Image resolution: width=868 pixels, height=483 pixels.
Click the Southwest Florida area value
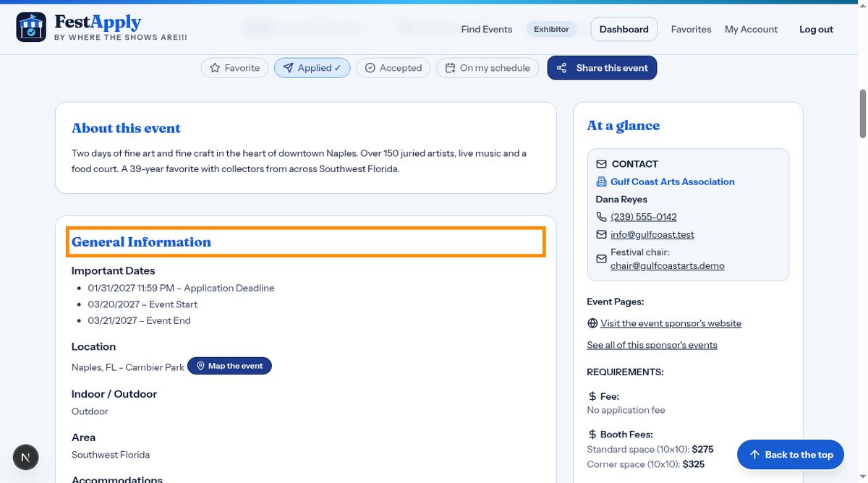[x=111, y=455]
